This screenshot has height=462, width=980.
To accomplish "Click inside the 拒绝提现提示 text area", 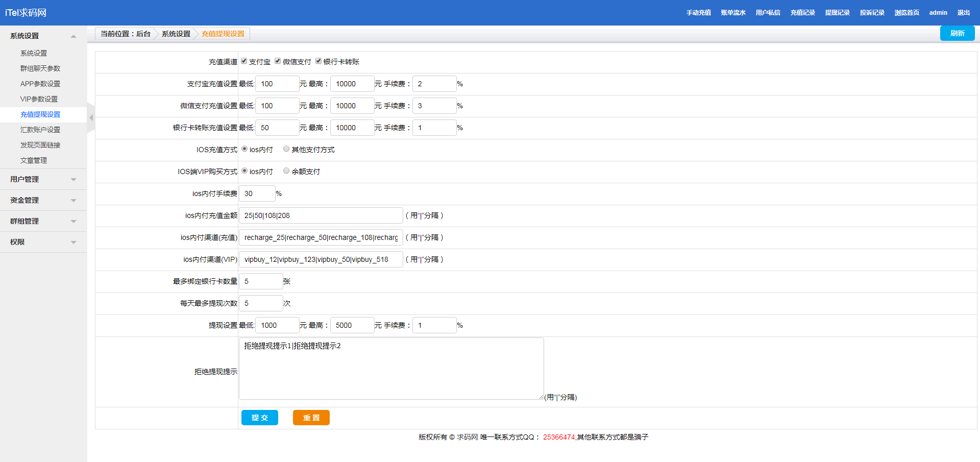I will (391, 369).
